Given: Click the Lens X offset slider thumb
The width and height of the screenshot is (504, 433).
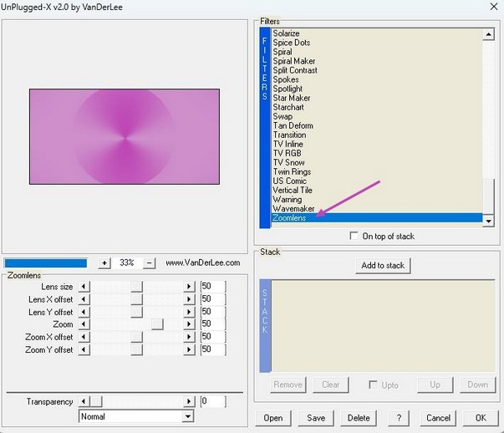Looking at the screenshot, I should pyautogui.click(x=136, y=299).
